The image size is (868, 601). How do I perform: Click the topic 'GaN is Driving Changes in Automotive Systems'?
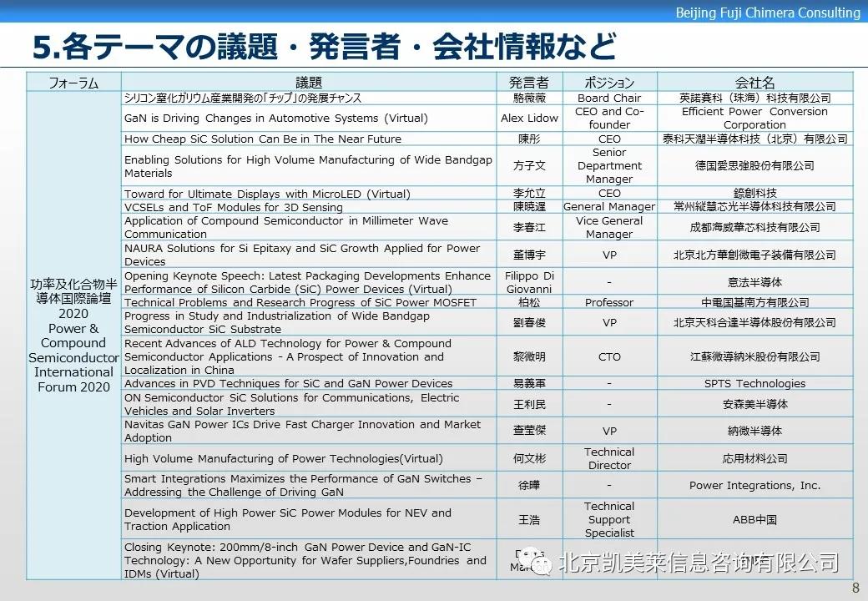pyautogui.click(x=276, y=118)
